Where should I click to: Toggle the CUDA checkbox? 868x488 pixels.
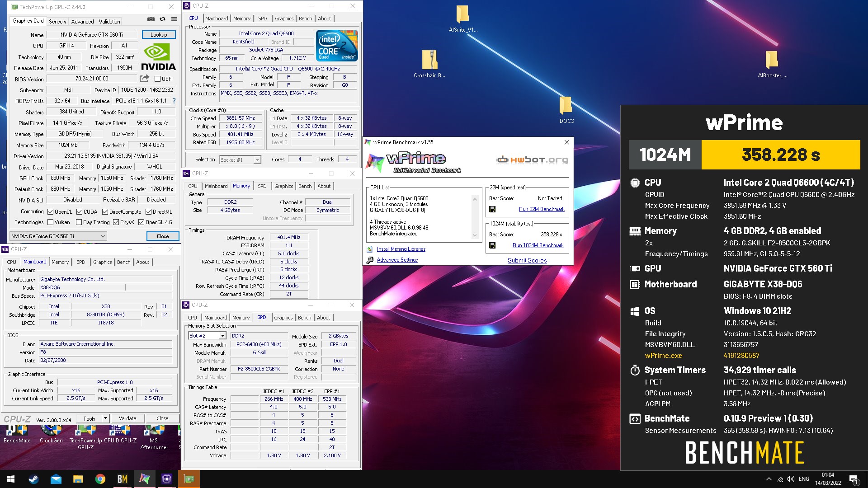(79, 211)
